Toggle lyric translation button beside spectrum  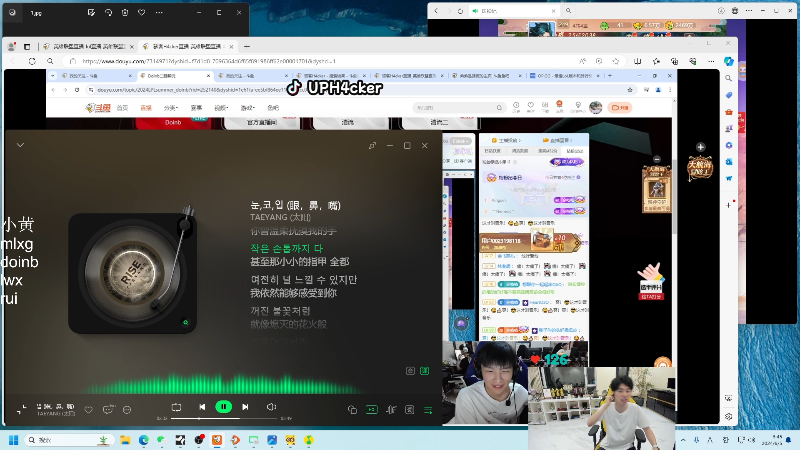(424, 371)
